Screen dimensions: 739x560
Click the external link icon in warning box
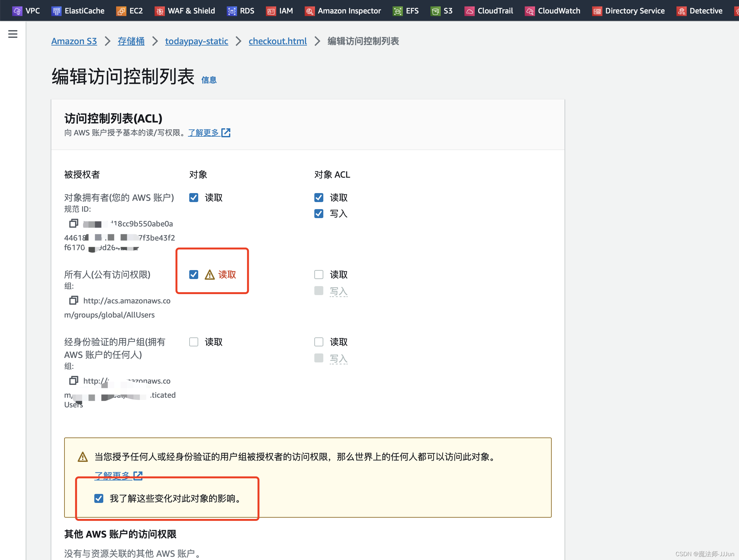138,475
